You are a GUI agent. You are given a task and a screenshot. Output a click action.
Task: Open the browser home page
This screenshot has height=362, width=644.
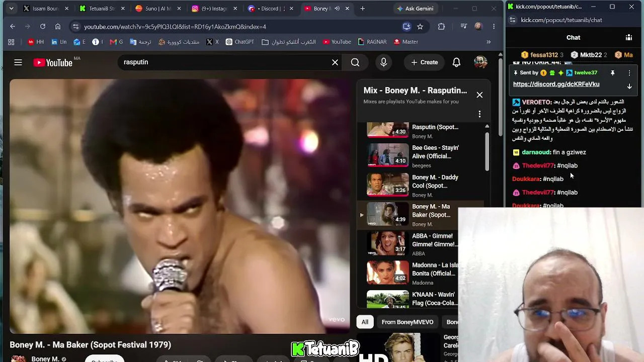(x=58, y=27)
